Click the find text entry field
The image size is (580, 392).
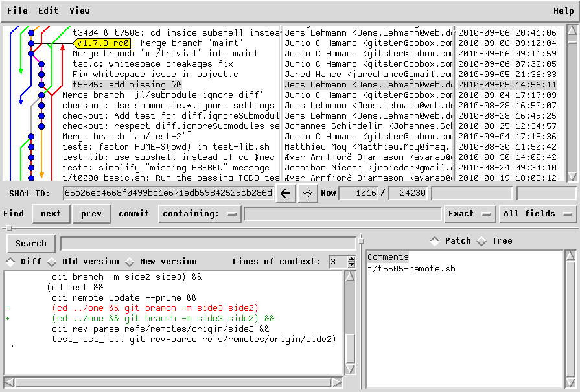[x=343, y=214]
